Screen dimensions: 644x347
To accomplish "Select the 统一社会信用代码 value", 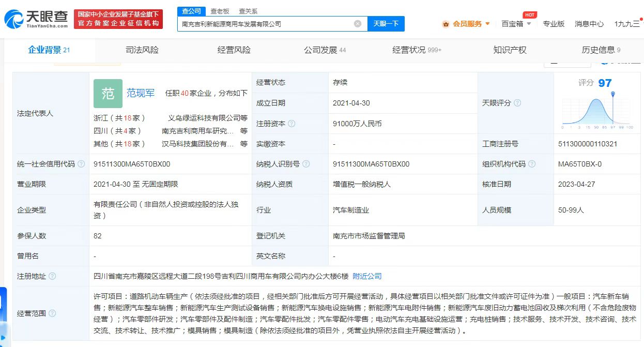I will pyautogui.click(x=132, y=164).
